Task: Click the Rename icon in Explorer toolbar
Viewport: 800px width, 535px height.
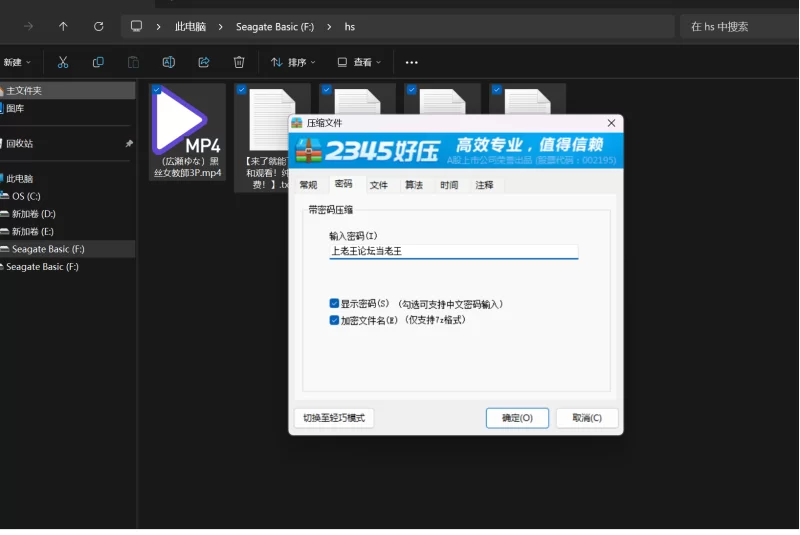Action: [168, 62]
